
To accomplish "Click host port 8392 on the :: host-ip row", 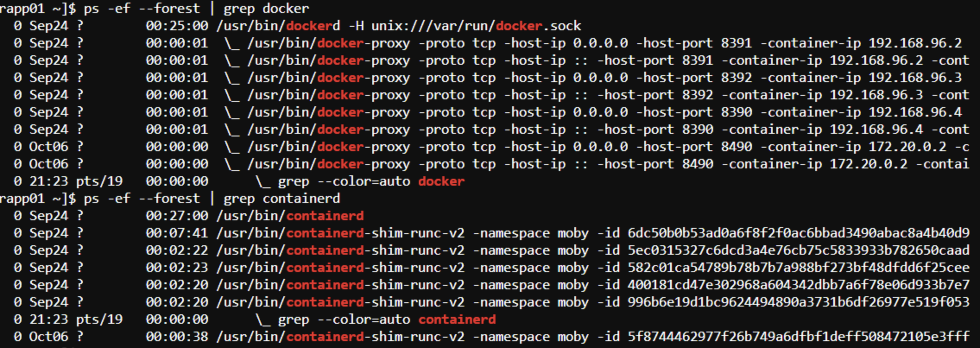I will click(x=697, y=95).
